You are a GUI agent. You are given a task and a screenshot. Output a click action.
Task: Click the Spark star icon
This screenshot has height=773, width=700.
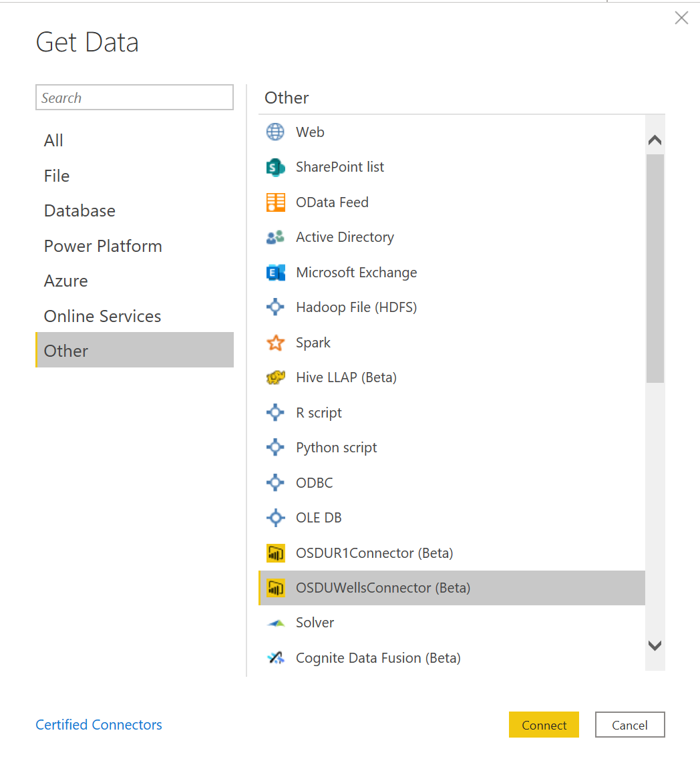click(x=276, y=343)
